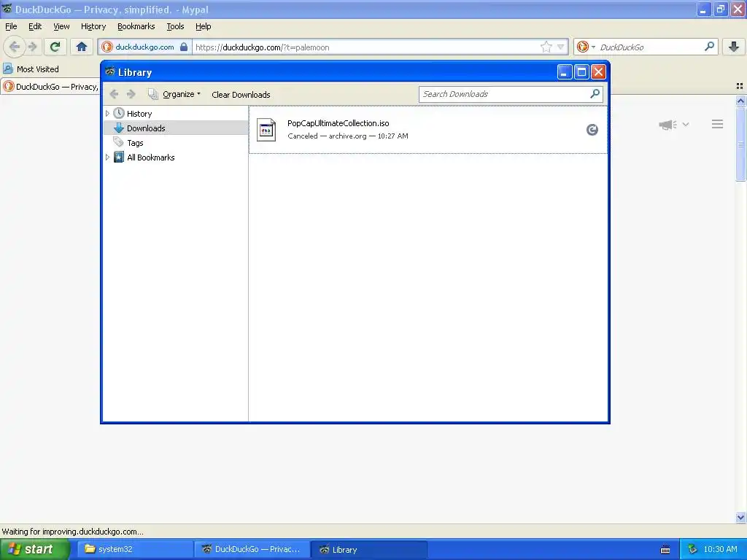The image size is (747, 560).
Task: Select the DuckDuckGo — Privacy browser tab
Action: click(x=50, y=86)
